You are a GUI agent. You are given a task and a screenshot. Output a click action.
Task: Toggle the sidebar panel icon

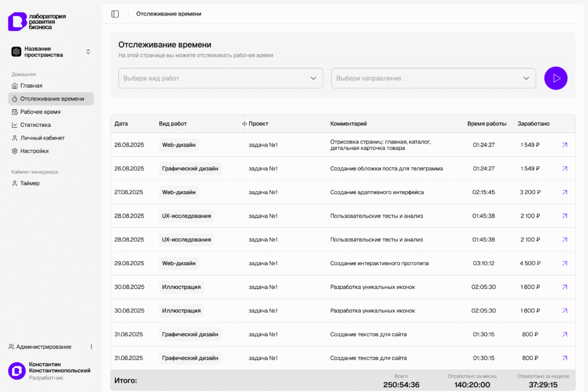[115, 14]
